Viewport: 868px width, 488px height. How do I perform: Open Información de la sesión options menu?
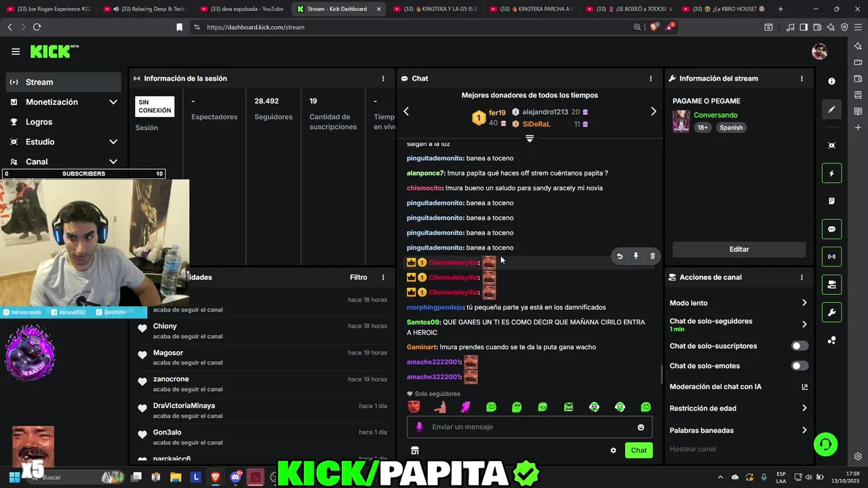click(383, 79)
